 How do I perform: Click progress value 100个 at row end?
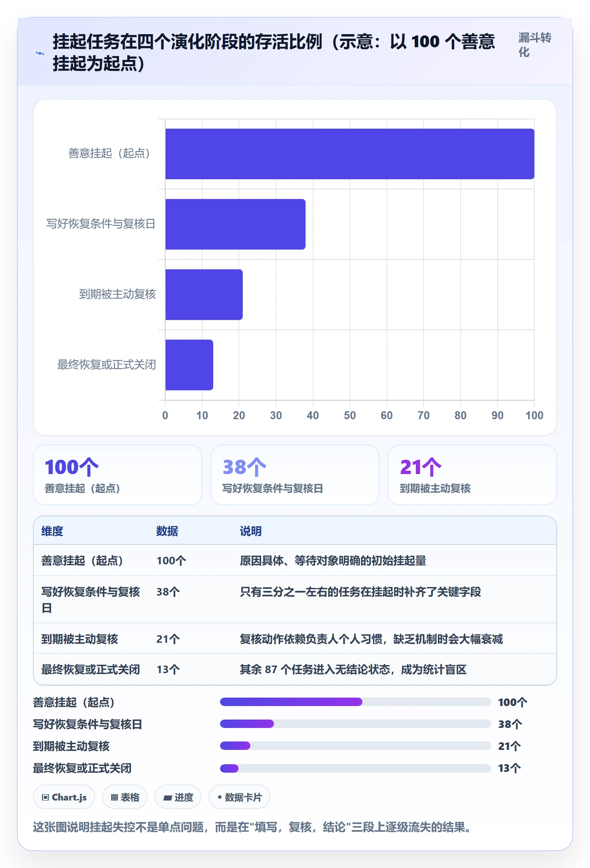tap(513, 702)
